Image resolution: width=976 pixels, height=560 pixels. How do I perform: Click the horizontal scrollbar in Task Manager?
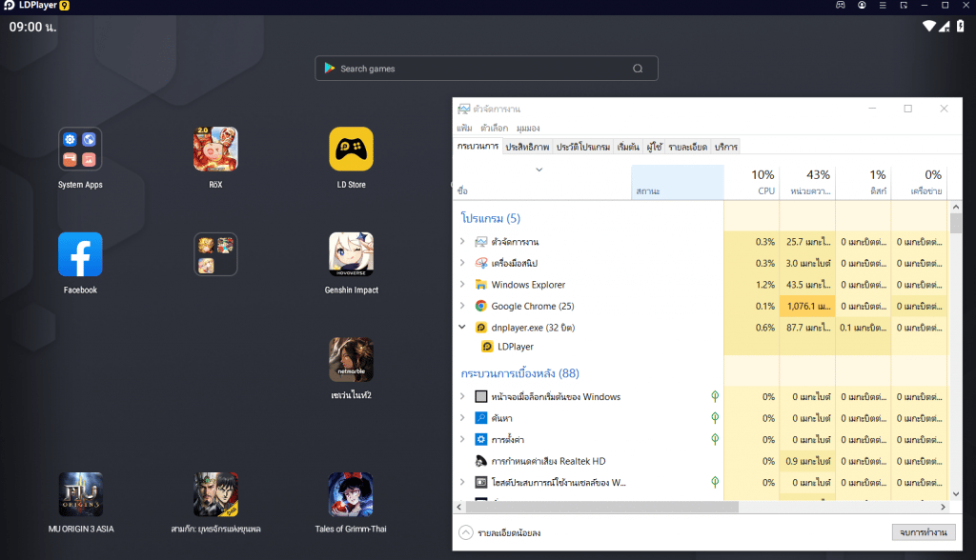click(x=602, y=507)
